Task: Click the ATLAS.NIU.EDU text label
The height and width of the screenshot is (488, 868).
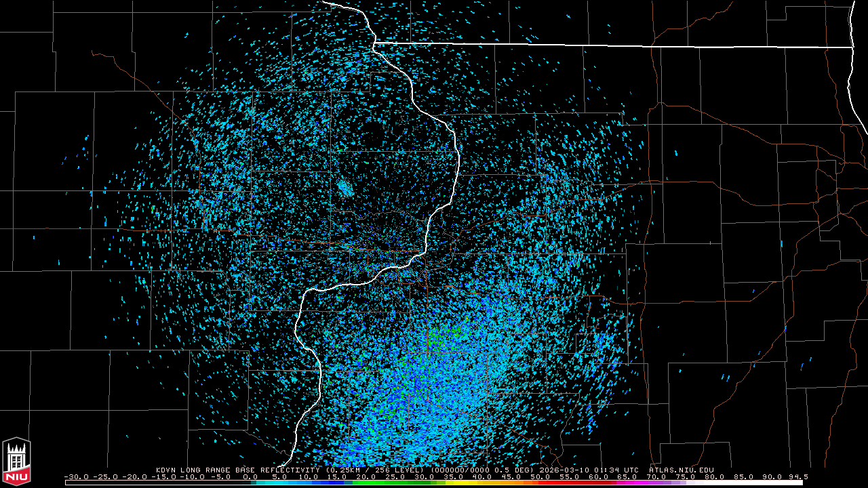Action: click(x=681, y=470)
